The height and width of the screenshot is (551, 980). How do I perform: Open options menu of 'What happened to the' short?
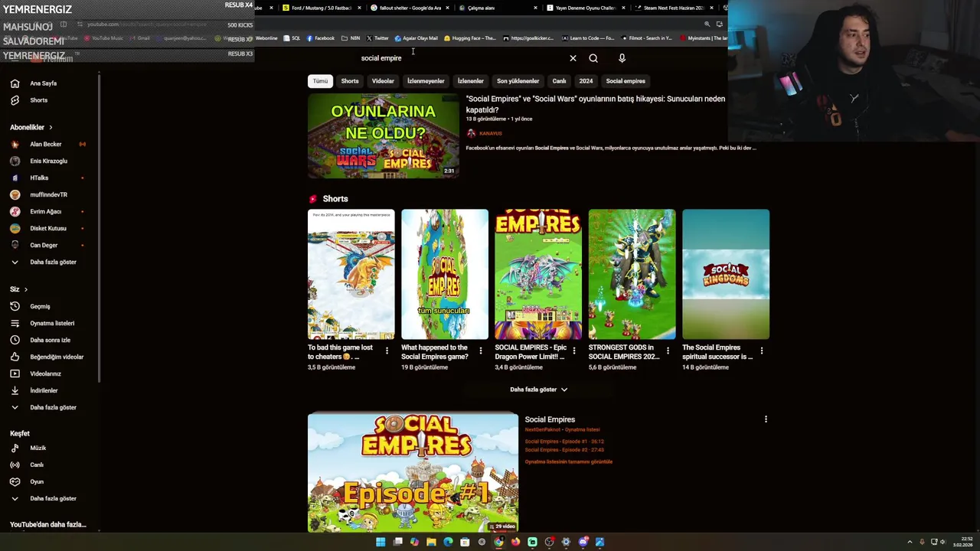[480, 350]
